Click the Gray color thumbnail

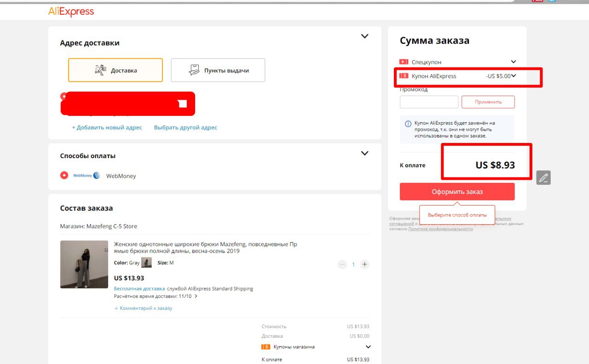point(146,263)
